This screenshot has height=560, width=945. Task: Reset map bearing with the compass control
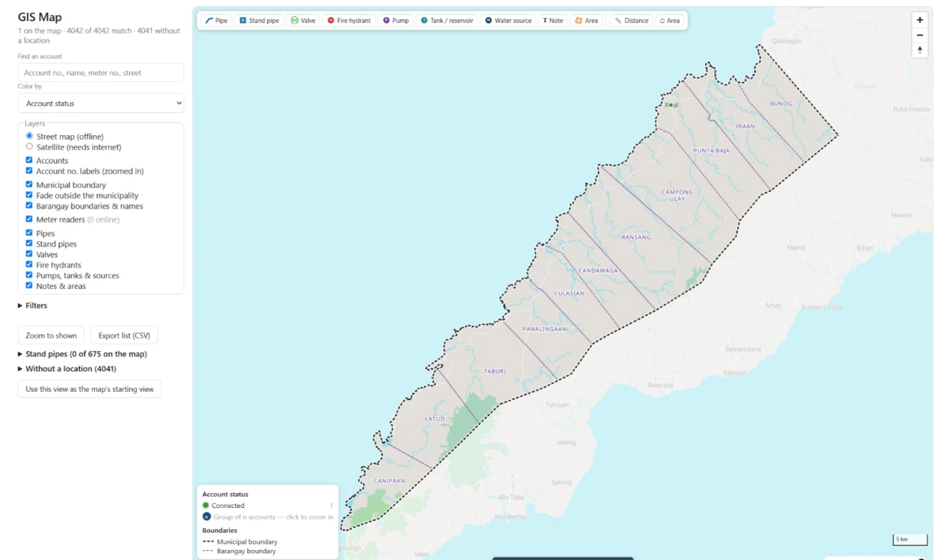[919, 50]
